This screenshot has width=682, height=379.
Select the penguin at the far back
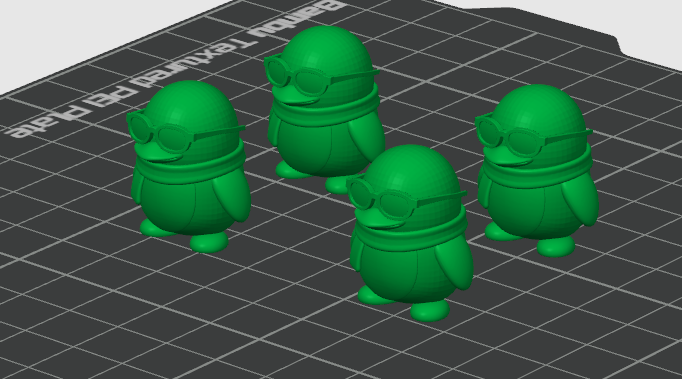(324, 109)
